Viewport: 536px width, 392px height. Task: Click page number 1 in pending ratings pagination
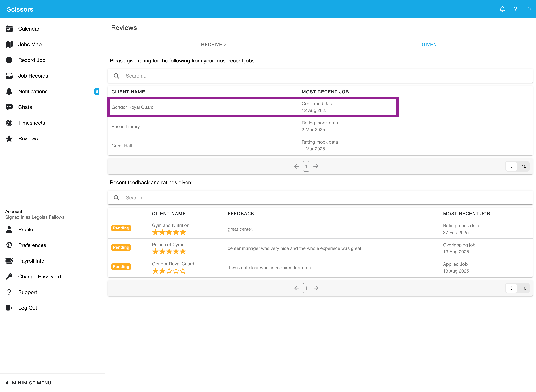(306, 166)
